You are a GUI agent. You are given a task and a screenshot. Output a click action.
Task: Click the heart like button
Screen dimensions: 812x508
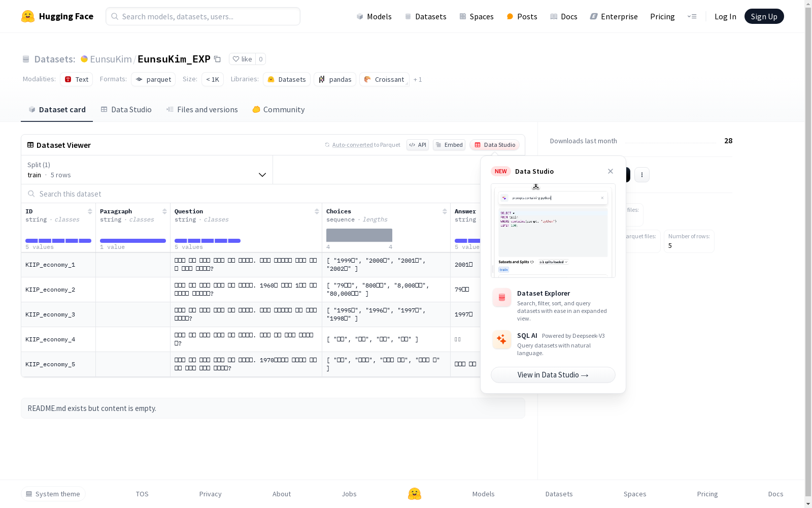[242, 59]
